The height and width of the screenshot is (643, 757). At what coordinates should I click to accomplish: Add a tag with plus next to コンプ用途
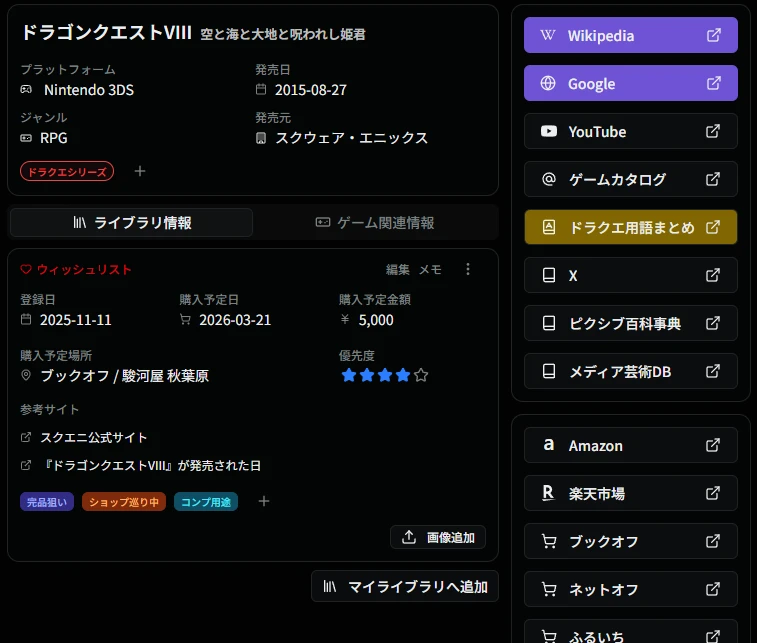click(264, 501)
